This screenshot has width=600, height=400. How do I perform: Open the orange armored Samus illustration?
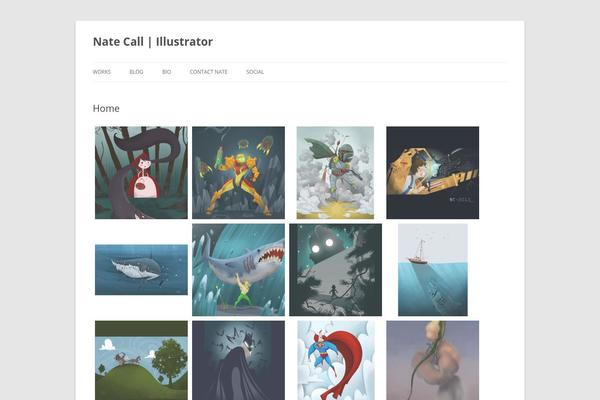point(238,173)
